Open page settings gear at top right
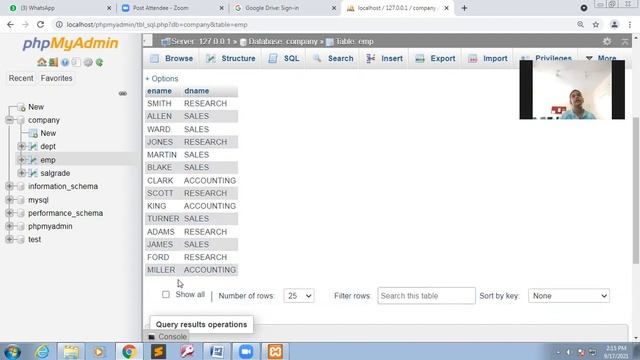Image resolution: width=640 pixels, height=360 pixels. (607, 41)
